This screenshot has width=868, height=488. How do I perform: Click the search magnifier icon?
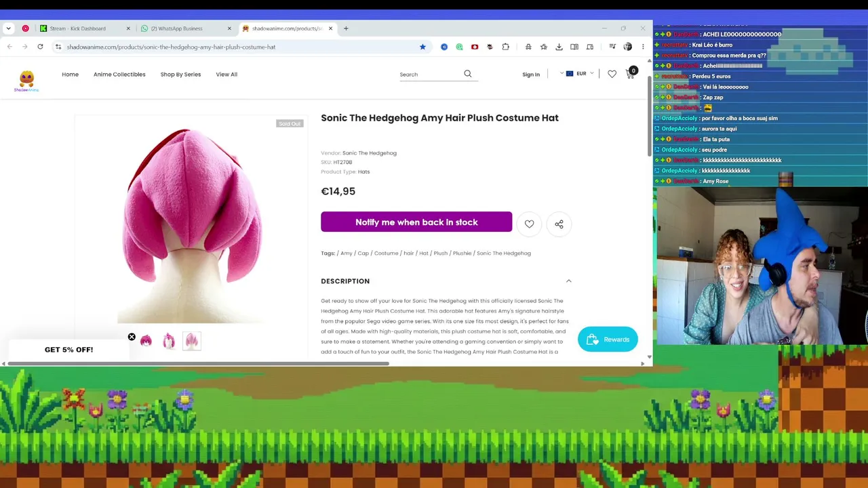pyautogui.click(x=468, y=74)
